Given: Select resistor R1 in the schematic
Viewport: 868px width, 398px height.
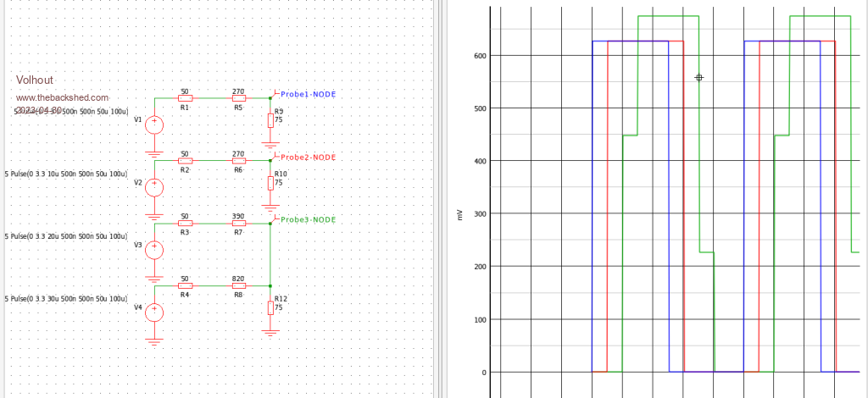Looking at the screenshot, I should point(185,98).
